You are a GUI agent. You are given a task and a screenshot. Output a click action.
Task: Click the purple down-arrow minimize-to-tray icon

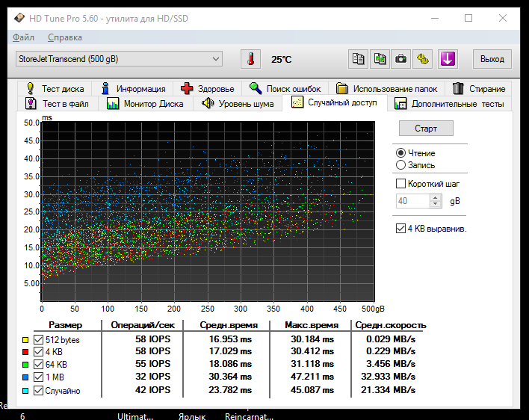click(x=448, y=59)
